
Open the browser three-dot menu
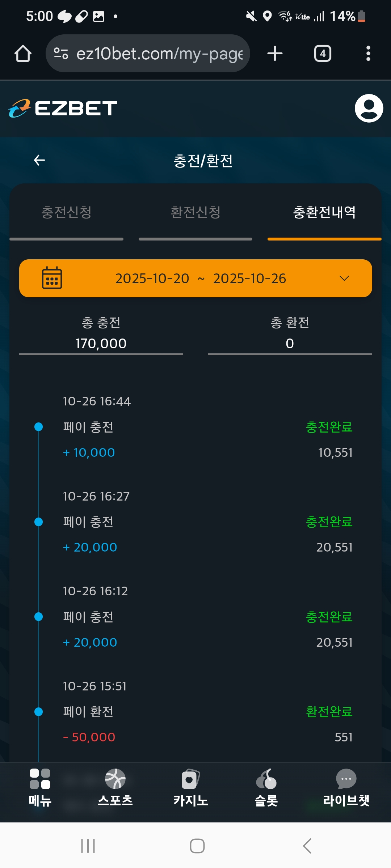(368, 54)
